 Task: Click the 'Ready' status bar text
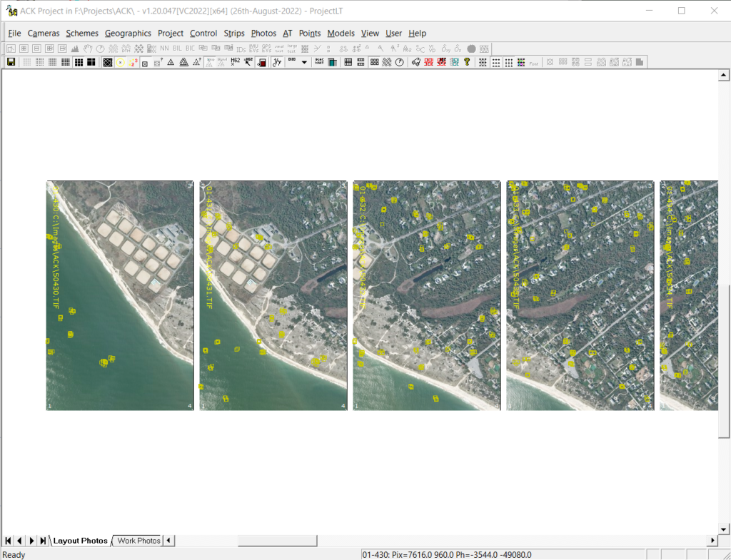(14, 554)
